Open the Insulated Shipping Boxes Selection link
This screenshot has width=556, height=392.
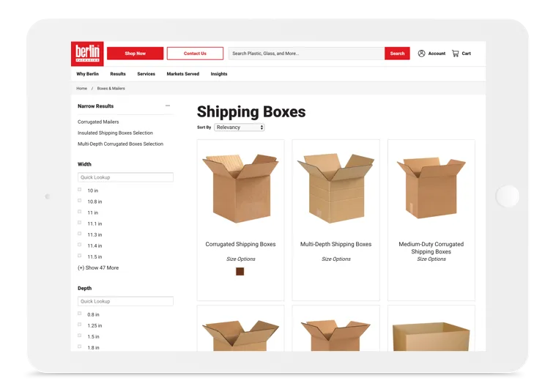point(115,133)
